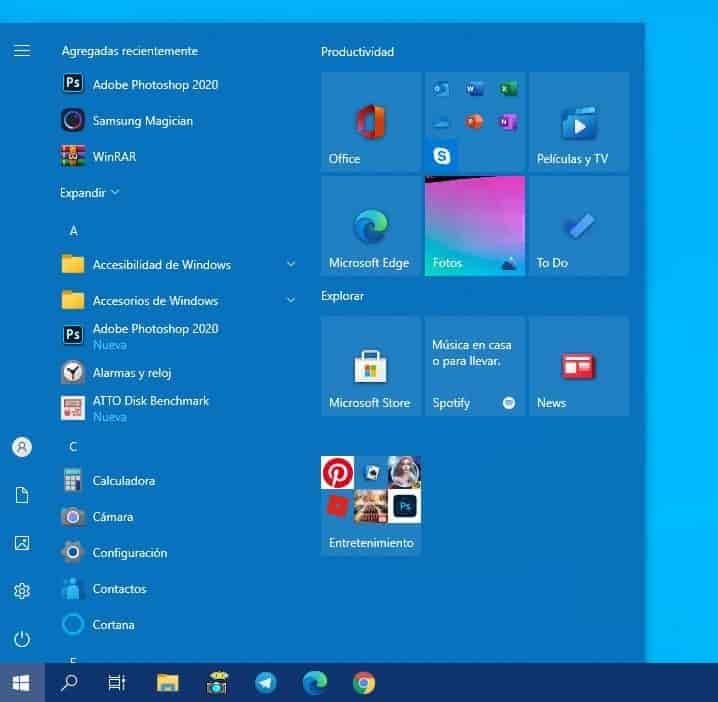Open the Películas y TV tile
The height and width of the screenshot is (702, 718).
(579, 121)
